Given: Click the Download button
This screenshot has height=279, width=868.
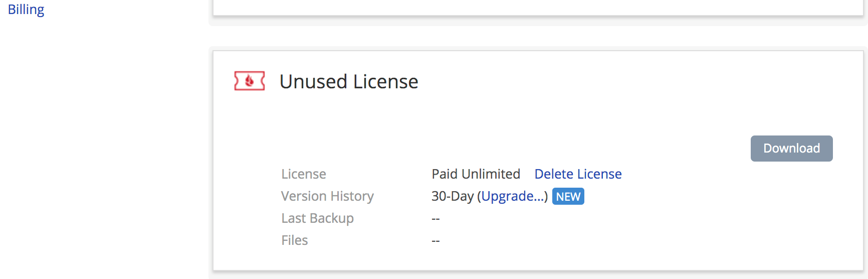Looking at the screenshot, I should click(791, 149).
